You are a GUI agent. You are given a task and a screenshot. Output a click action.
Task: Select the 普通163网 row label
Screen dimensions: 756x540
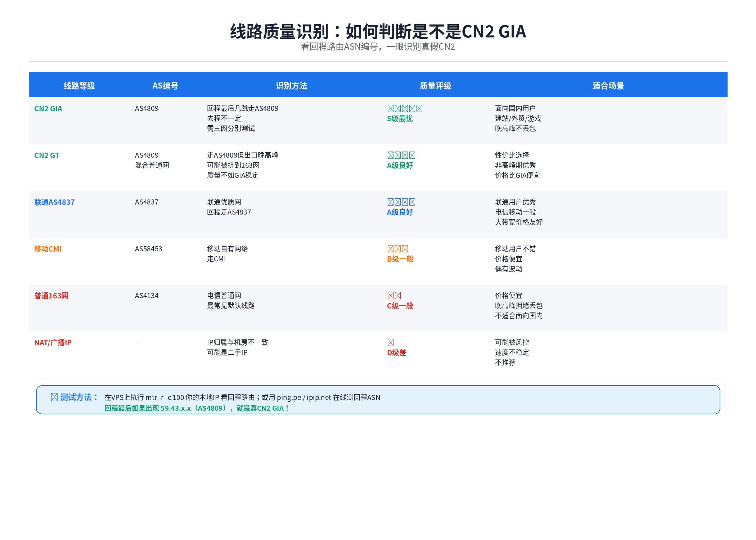[51, 296]
